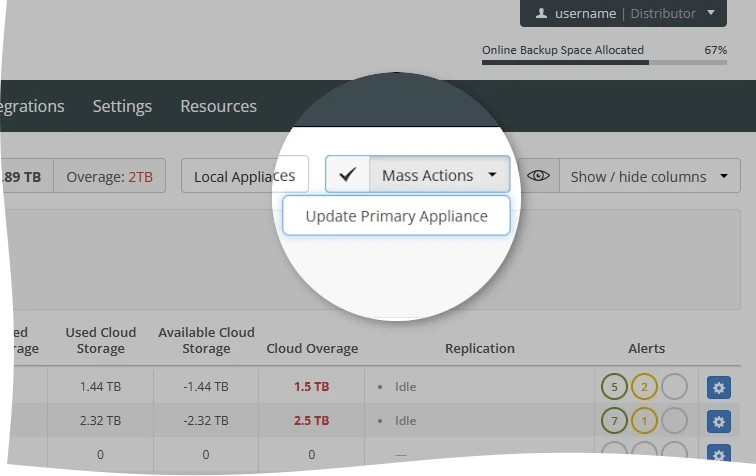Choose Update Primary Appliance menu entry
756x476 pixels.
click(396, 216)
